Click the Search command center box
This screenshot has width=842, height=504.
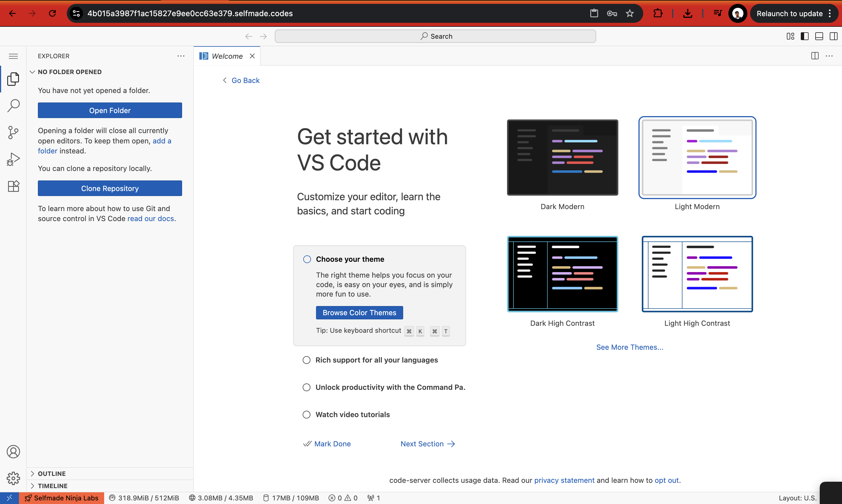pos(435,36)
